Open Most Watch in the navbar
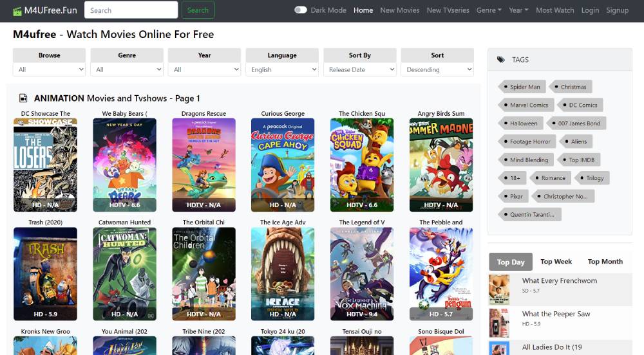644x355 pixels. point(555,10)
